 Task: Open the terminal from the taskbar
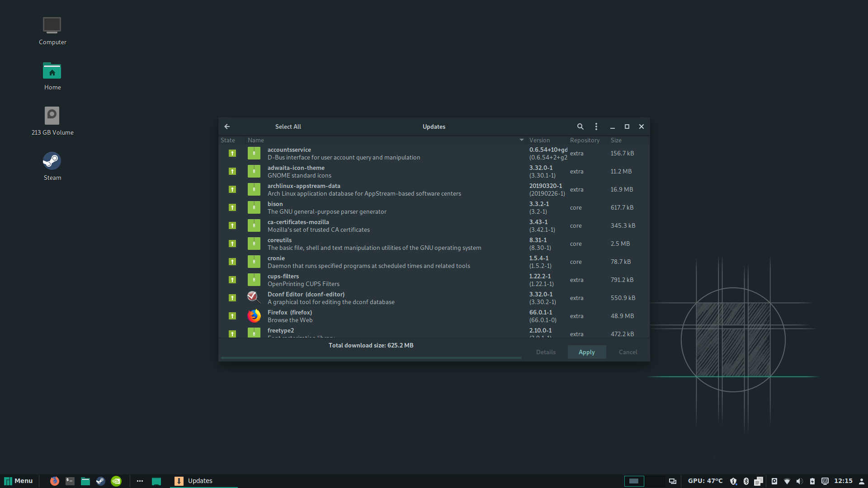coord(70,481)
